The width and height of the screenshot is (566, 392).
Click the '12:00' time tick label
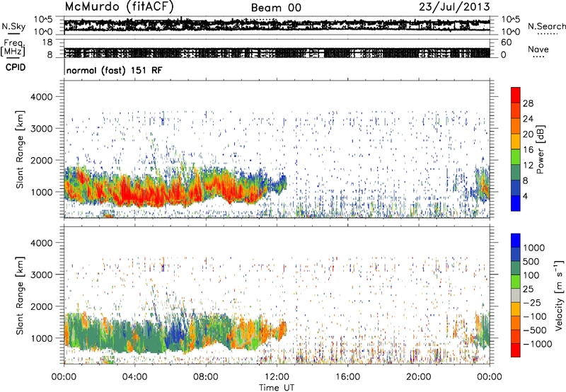coord(277,377)
